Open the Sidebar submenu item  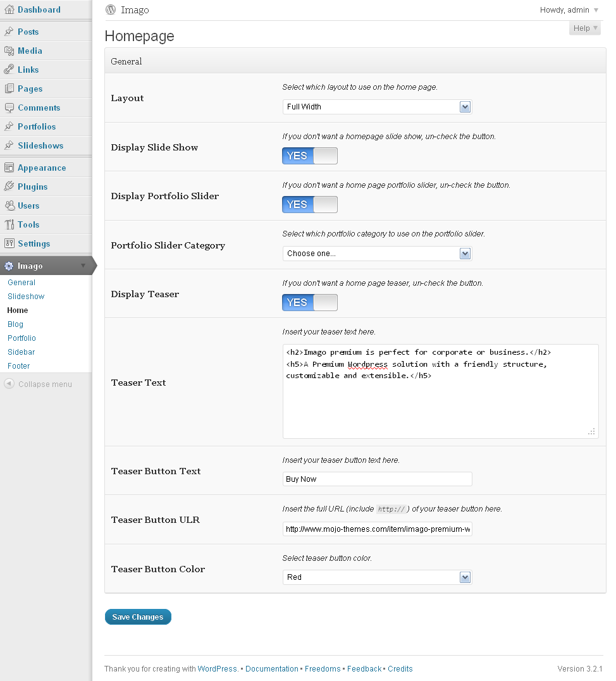coord(22,352)
